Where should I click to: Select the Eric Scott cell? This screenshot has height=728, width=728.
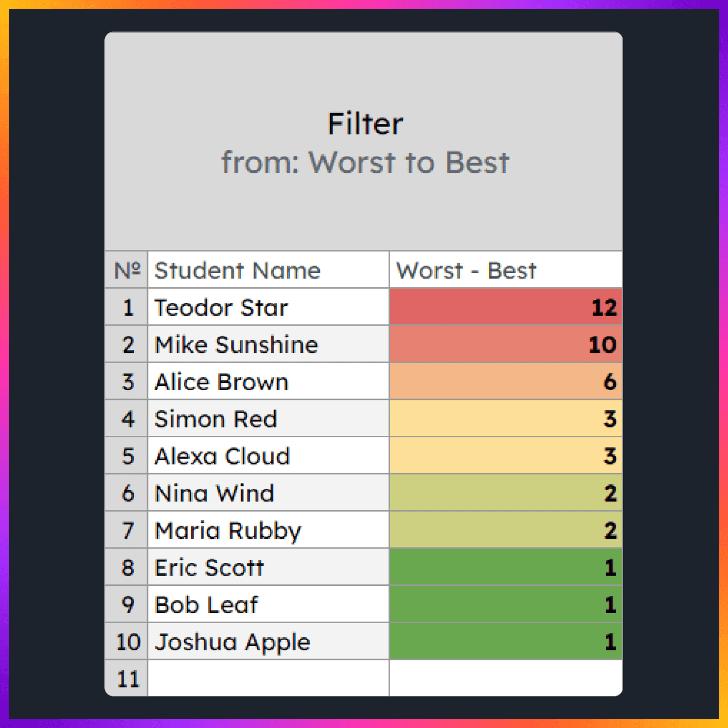pos(268,567)
